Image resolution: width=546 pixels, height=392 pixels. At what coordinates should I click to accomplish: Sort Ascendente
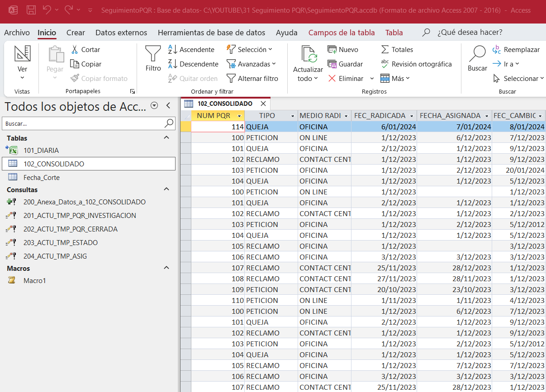191,50
